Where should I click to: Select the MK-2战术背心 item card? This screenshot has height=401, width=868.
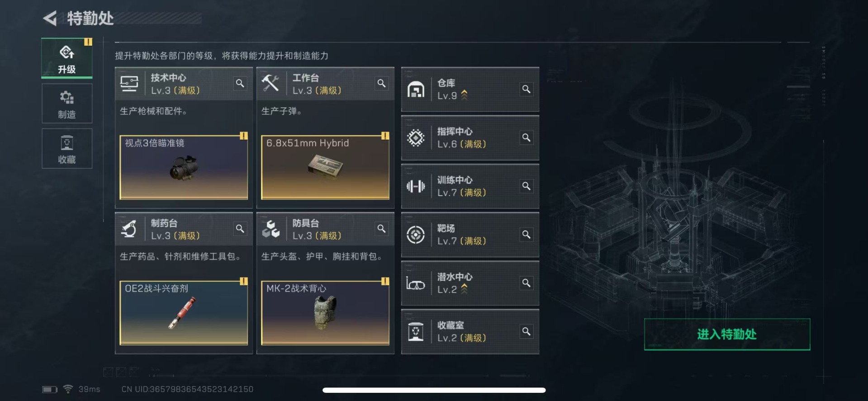click(x=325, y=313)
